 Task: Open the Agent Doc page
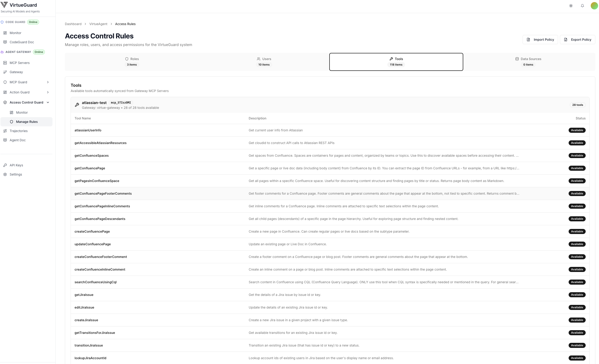[17, 140]
